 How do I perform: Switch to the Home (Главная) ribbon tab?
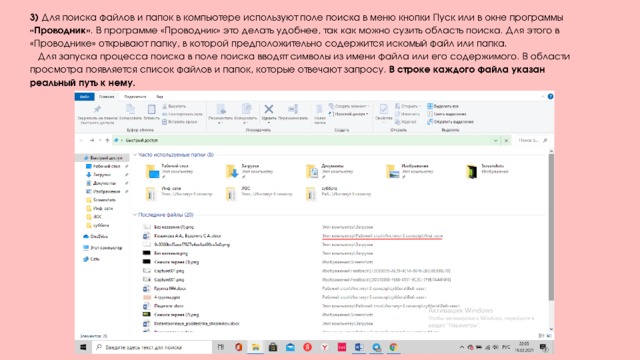pyautogui.click(x=107, y=97)
